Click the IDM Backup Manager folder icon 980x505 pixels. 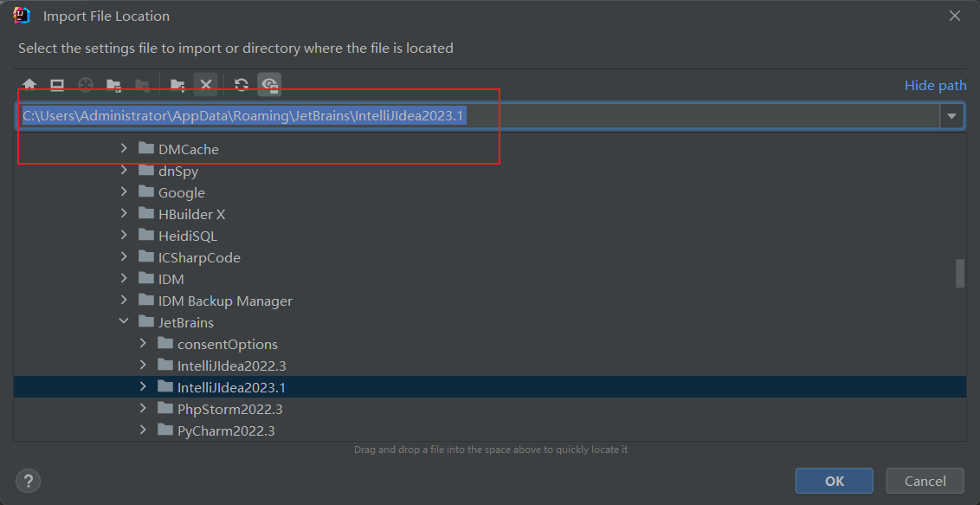click(146, 301)
